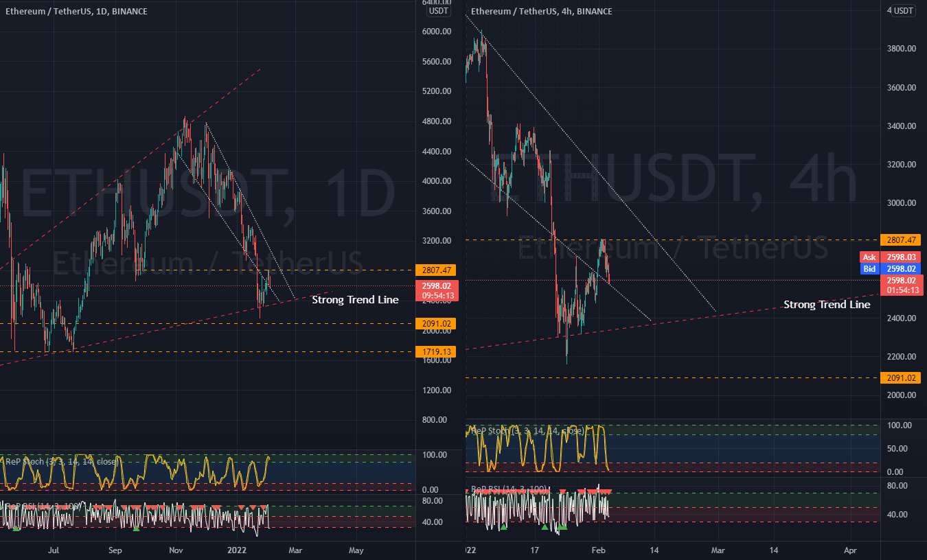Click the green RSI triangle near Sep on 1D chart
Viewport: 927px width, 560px height.
[x=136, y=528]
